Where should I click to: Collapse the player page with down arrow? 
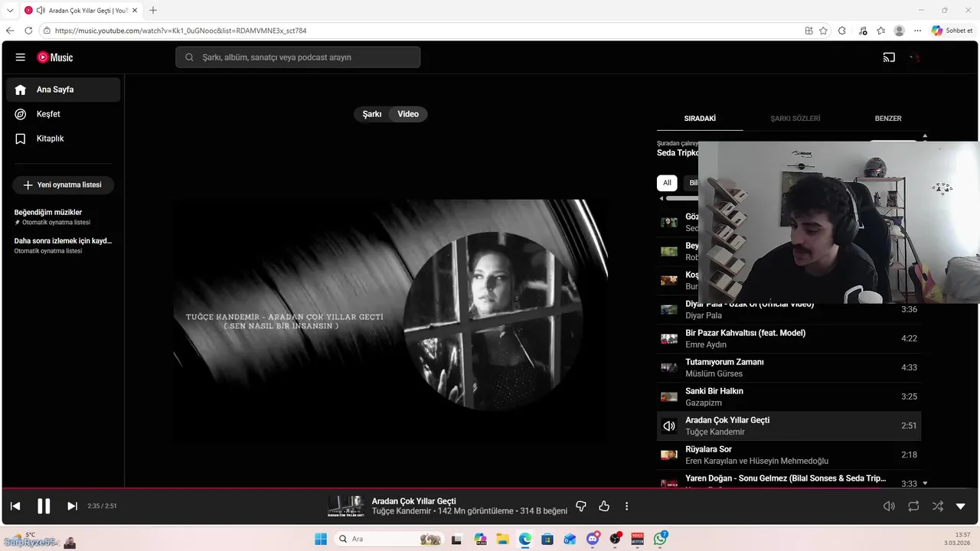[x=961, y=506]
